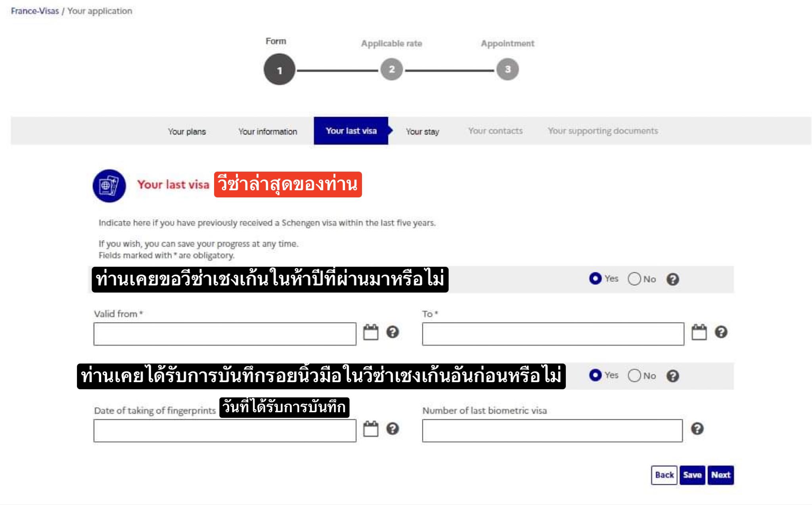Focus the To date field
Viewport: 812px width, 505px height.
click(x=553, y=334)
